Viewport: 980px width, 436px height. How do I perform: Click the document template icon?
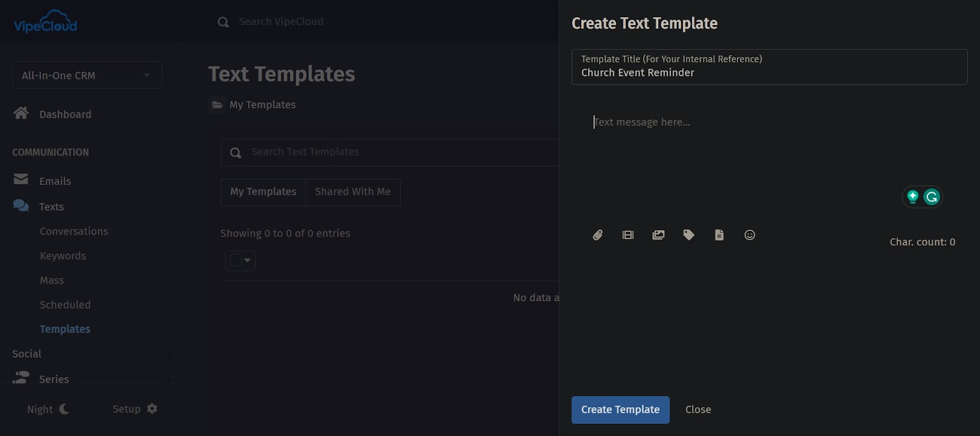click(719, 235)
